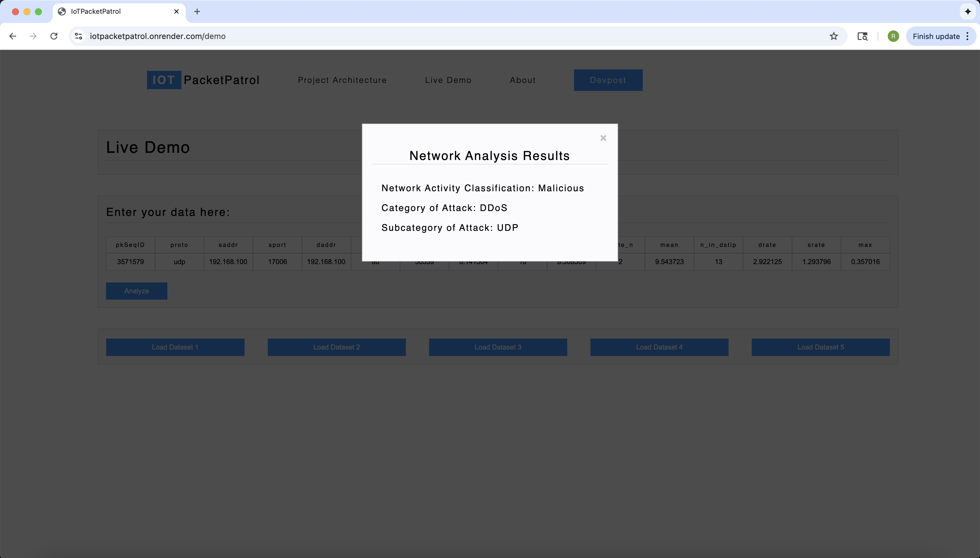This screenshot has width=980, height=558.
Task: Go to the About nav item
Action: (x=522, y=80)
